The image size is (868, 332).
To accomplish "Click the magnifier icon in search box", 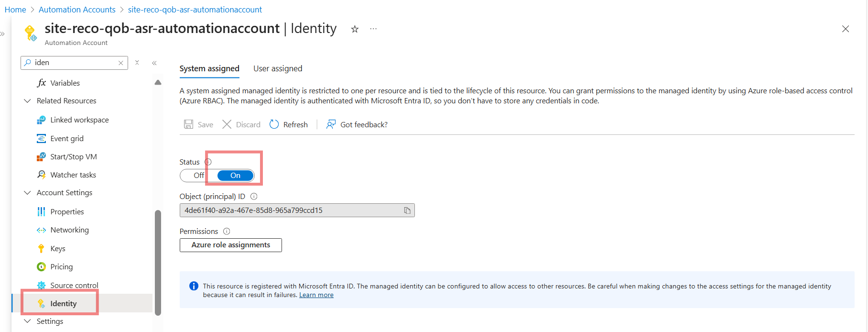I will pyautogui.click(x=28, y=63).
